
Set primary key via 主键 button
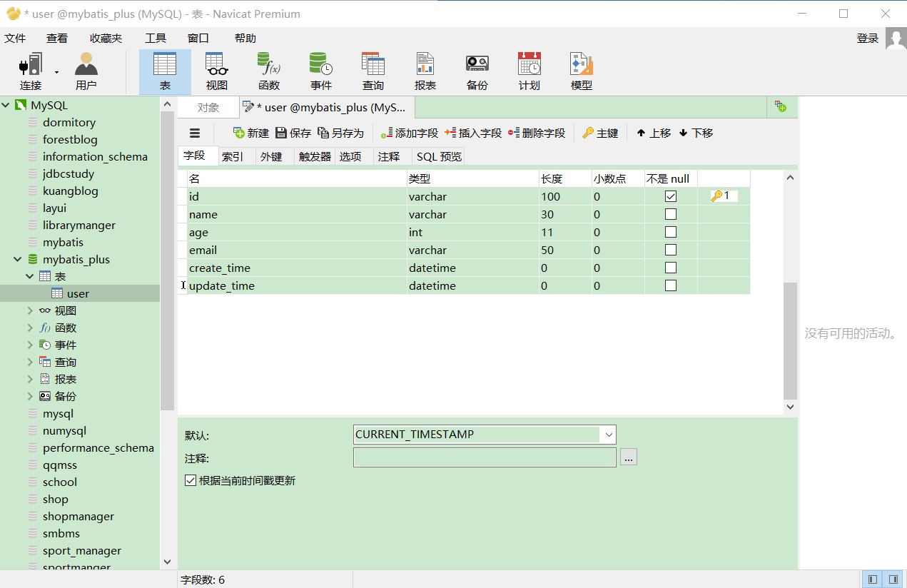pyautogui.click(x=600, y=133)
